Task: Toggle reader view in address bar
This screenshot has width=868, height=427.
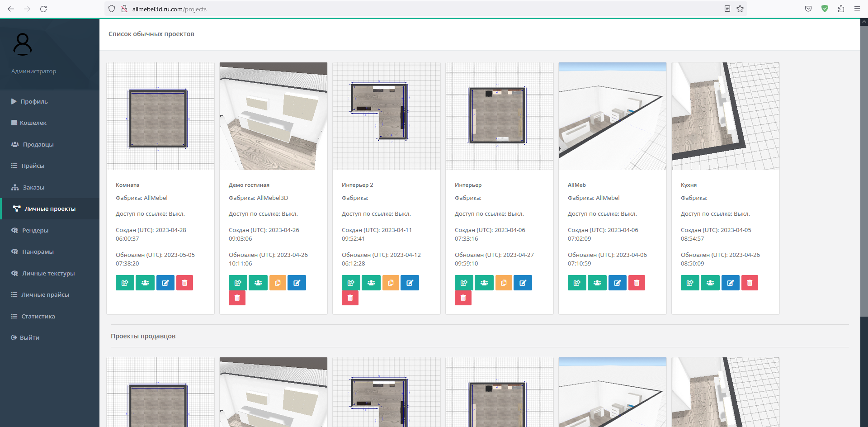Action: coord(727,9)
